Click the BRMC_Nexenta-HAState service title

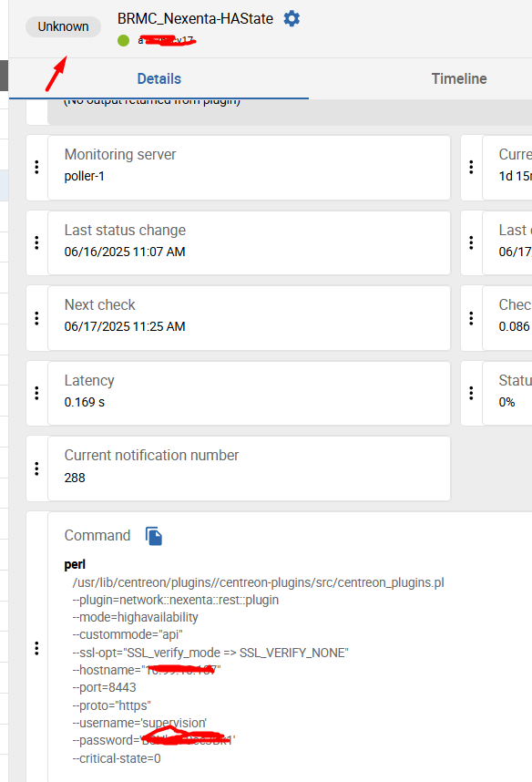195,19
